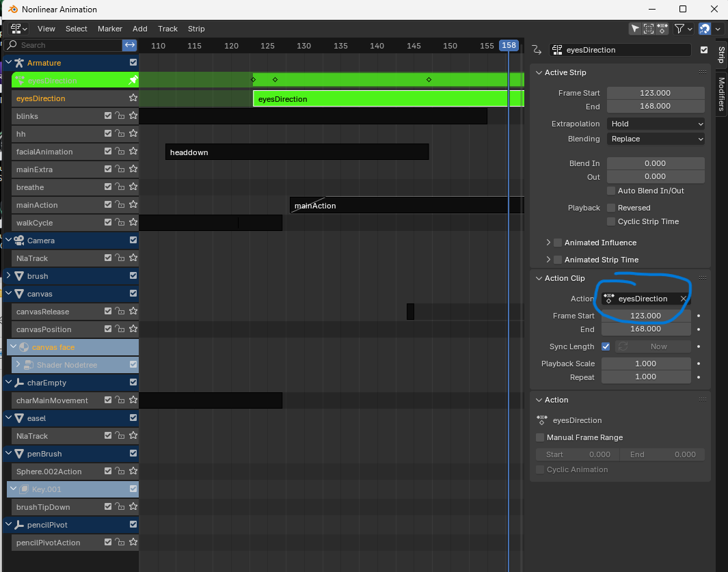Open the View menu
This screenshot has width=728, height=572.
click(46, 29)
